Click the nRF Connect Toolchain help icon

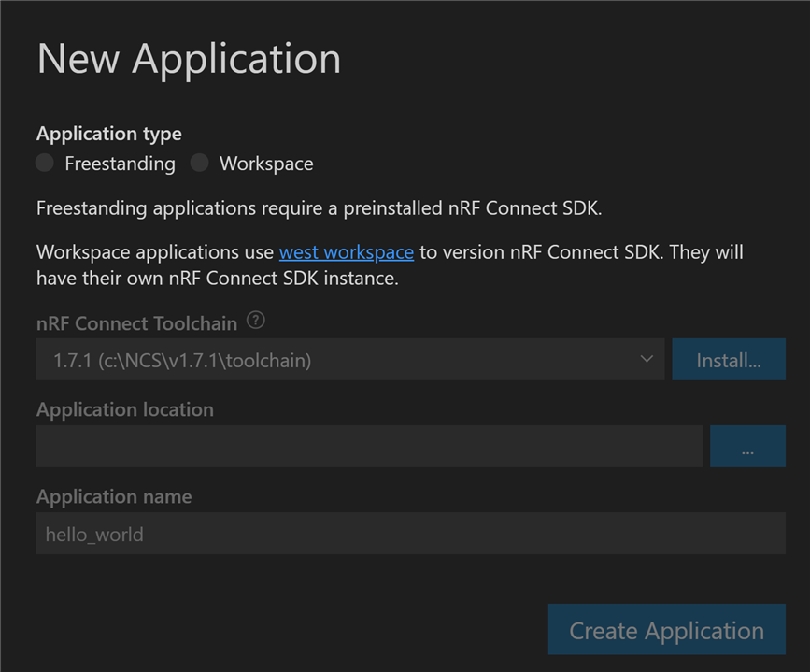pos(256,321)
